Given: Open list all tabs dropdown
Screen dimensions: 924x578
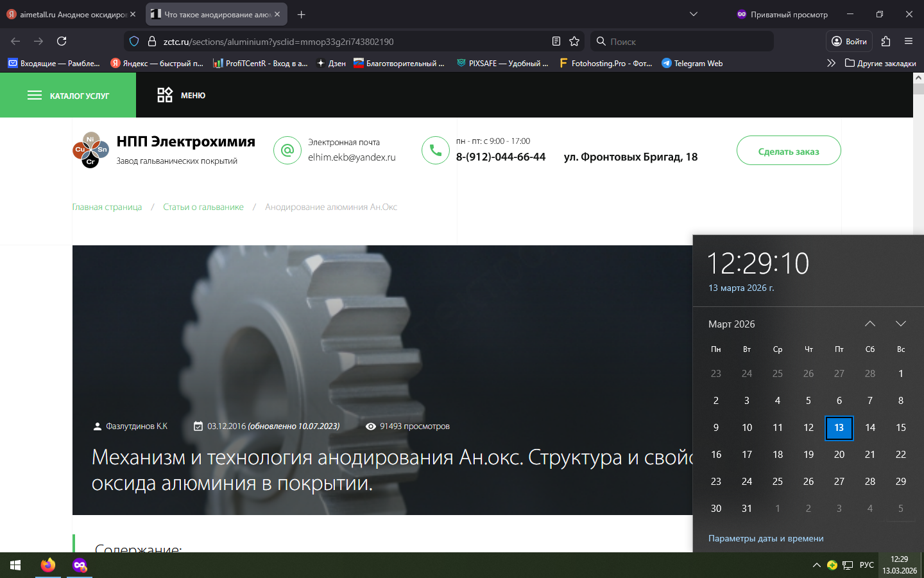Looking at the screenshot, I should pos(693,14).
